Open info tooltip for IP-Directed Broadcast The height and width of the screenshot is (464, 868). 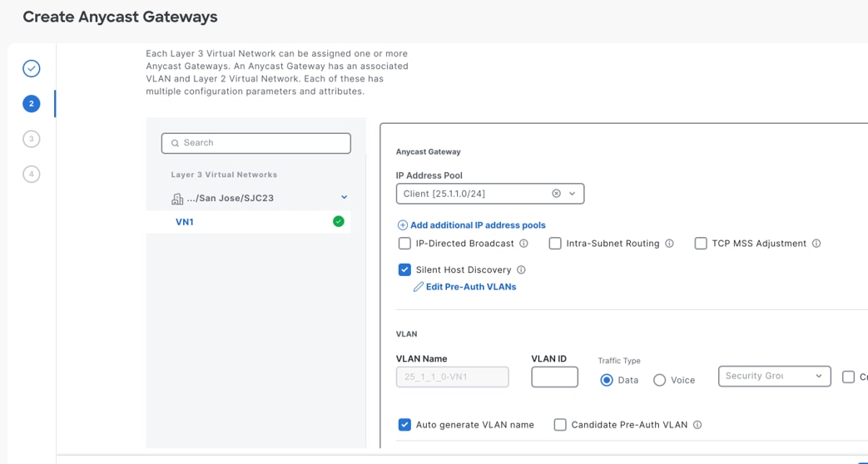523,244
